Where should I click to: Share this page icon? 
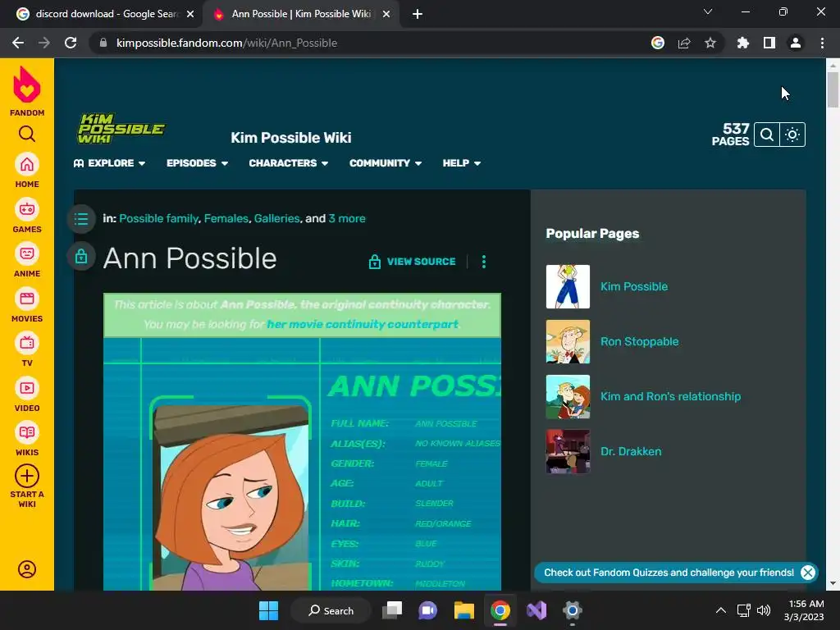[684, 43]
